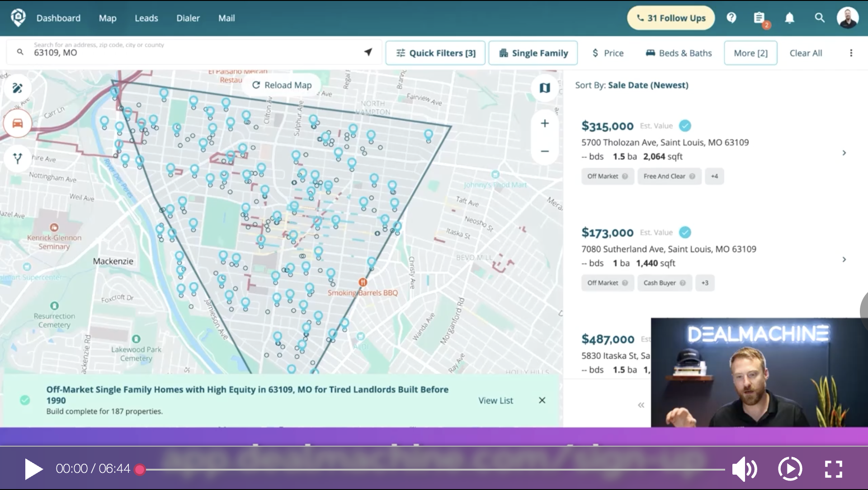868x490 pixels.
Task: Switch map layers with map icon
Action: click(545, 88)
